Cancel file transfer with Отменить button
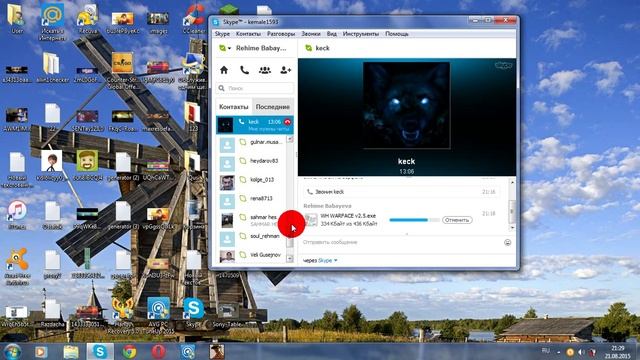640x360 pixels. [x=457, y=220]
